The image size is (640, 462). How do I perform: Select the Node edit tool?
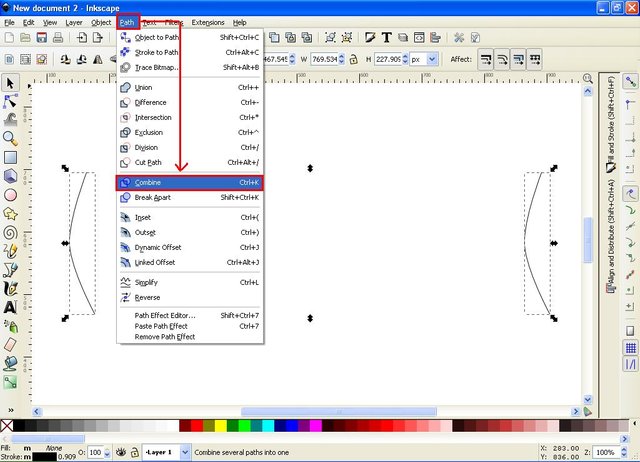coord(10,101)
